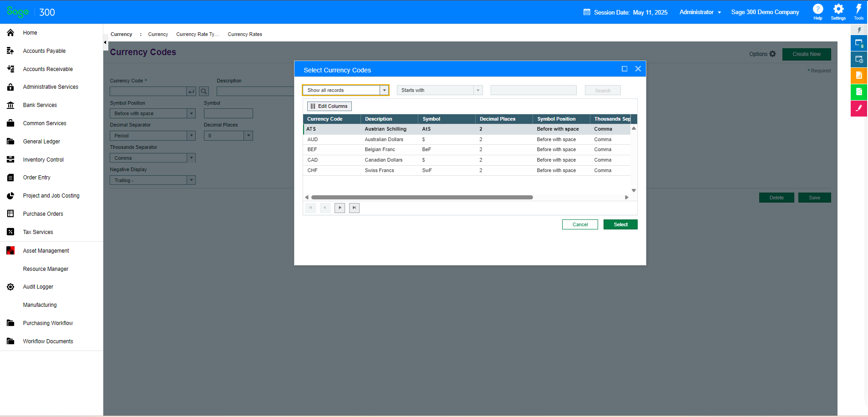Open Purchasing Workflow module
The image size is (868, 417).
[x=48, y=323]
